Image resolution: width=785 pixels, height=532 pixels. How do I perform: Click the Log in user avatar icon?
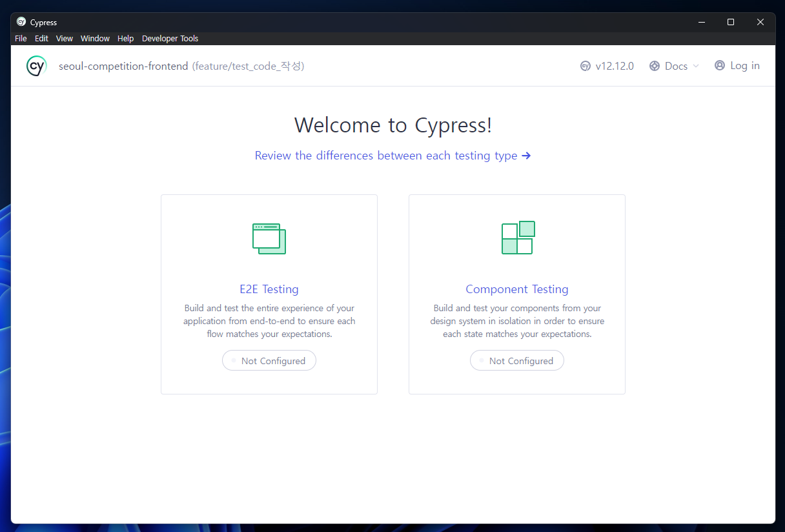click(720, 65)
